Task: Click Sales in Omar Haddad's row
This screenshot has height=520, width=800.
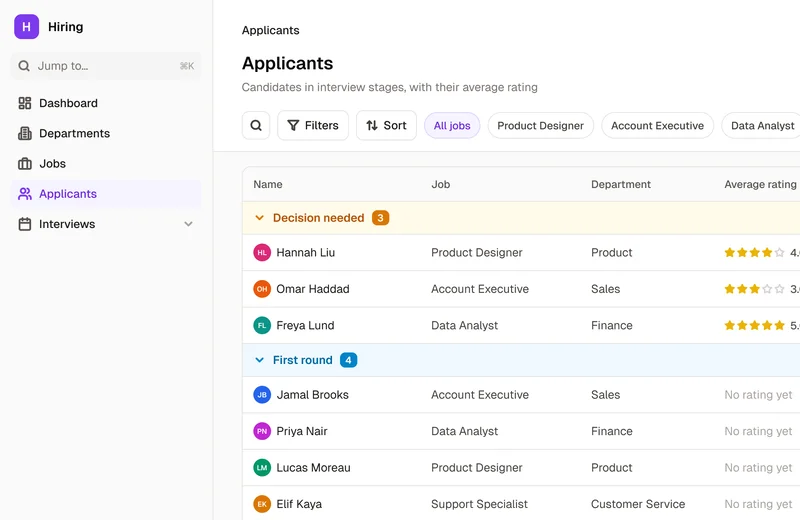Action: pyautogui.click(x=606, y=289)
